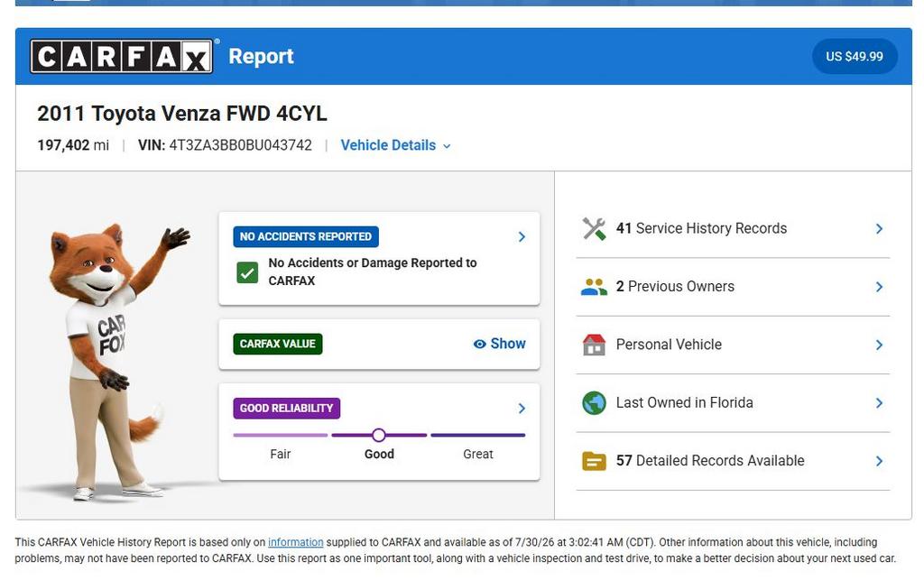Click No Accidents or Damage Reported text

coord(373,272)
